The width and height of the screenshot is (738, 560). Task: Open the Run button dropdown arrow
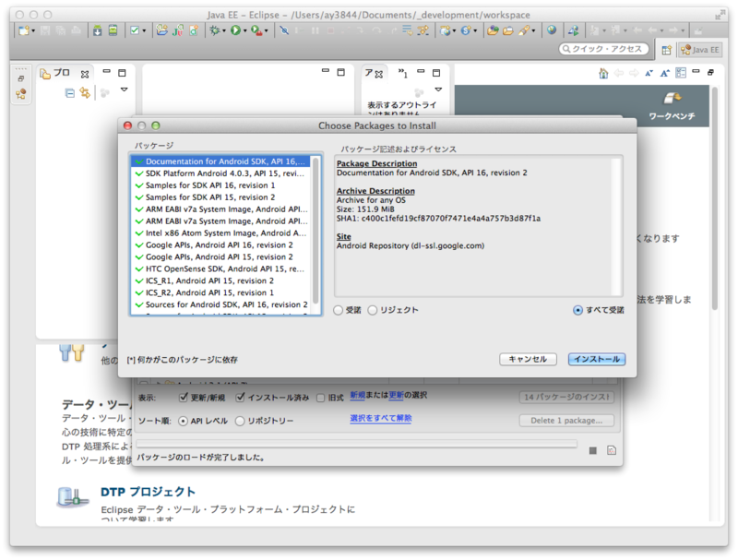pyautogui.click(x=245, y=30)
